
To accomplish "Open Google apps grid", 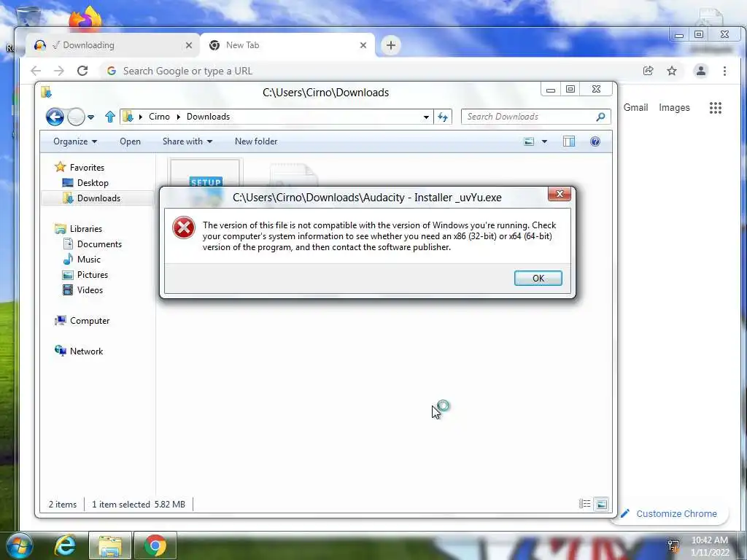I will (715, 108).
